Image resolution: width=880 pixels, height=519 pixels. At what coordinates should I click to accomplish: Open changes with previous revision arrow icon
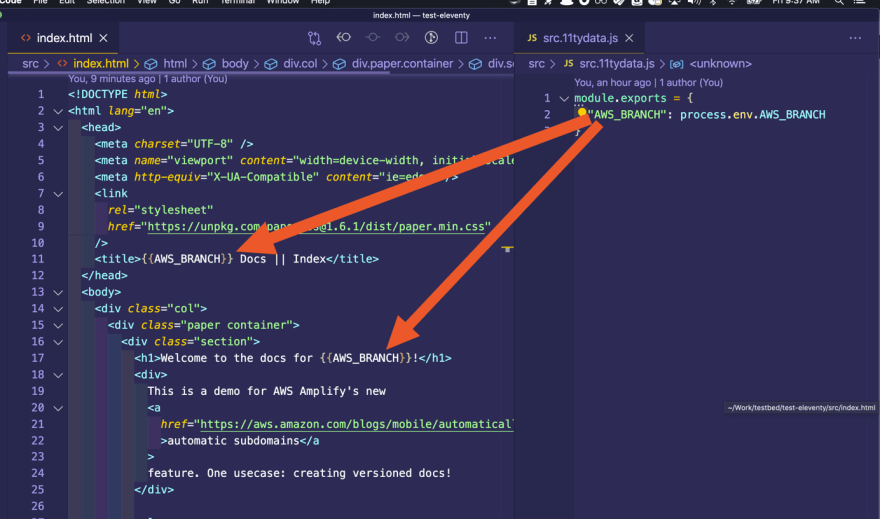(343, 38)
